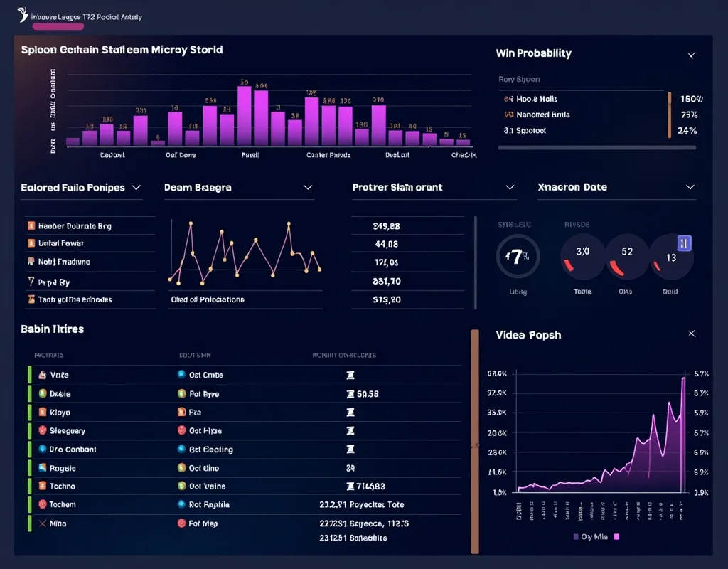Click the horizontal bar under Win Probability list
728x569 pixels.
pos(596,148)
